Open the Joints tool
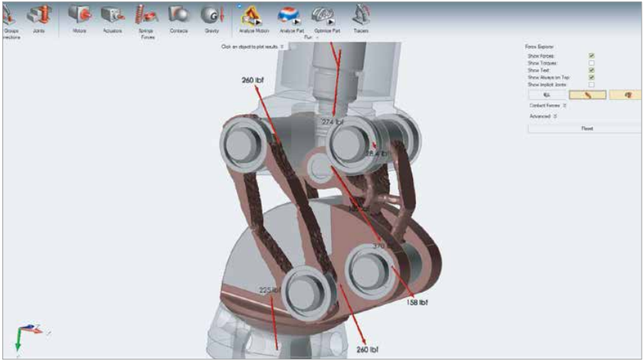The height and width of the screenshot is (361, 644). click(39, 15)
